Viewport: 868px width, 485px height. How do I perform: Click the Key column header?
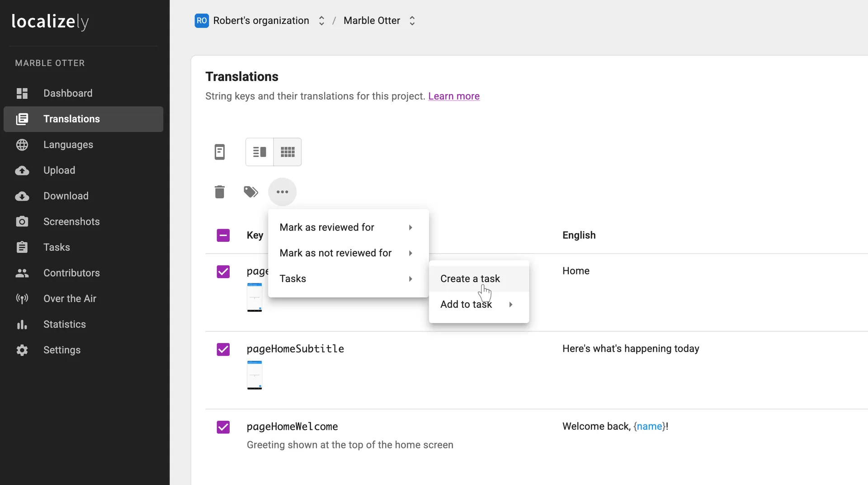click(x=255, y=235)
